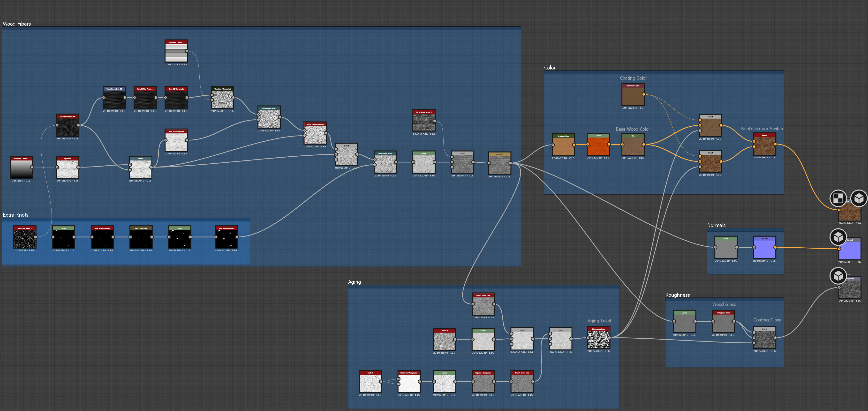Click the Aging Level comment label
The image size is (868, 411).
(599, 321)
